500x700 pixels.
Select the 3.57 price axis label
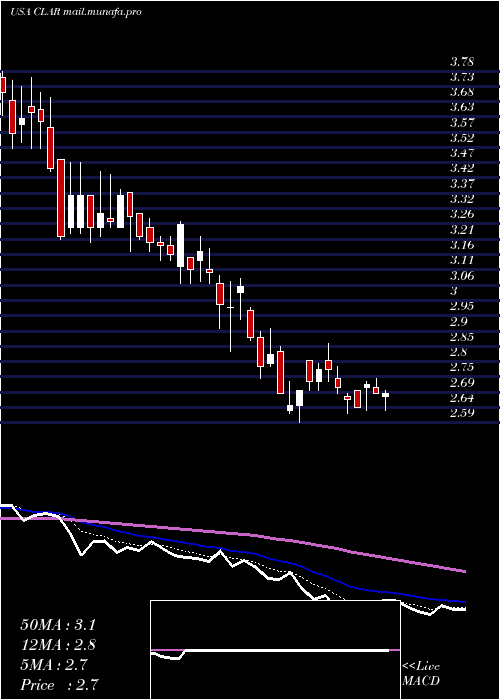click(462, 123)
